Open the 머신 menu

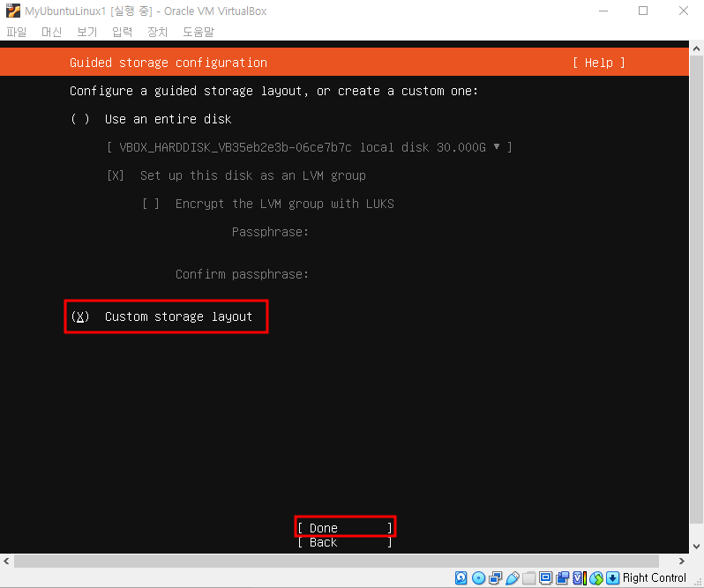pos(52,32)
